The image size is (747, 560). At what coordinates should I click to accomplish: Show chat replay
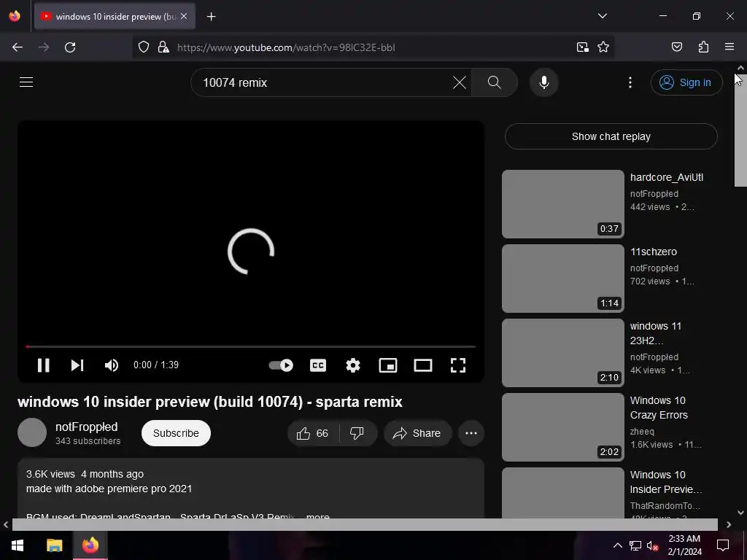(x=611, y=136)
